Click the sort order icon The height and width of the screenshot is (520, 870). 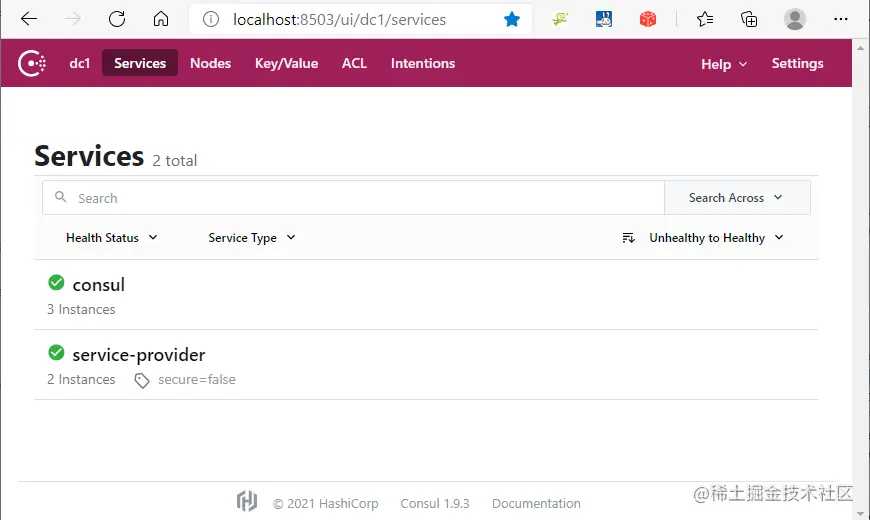628,238
